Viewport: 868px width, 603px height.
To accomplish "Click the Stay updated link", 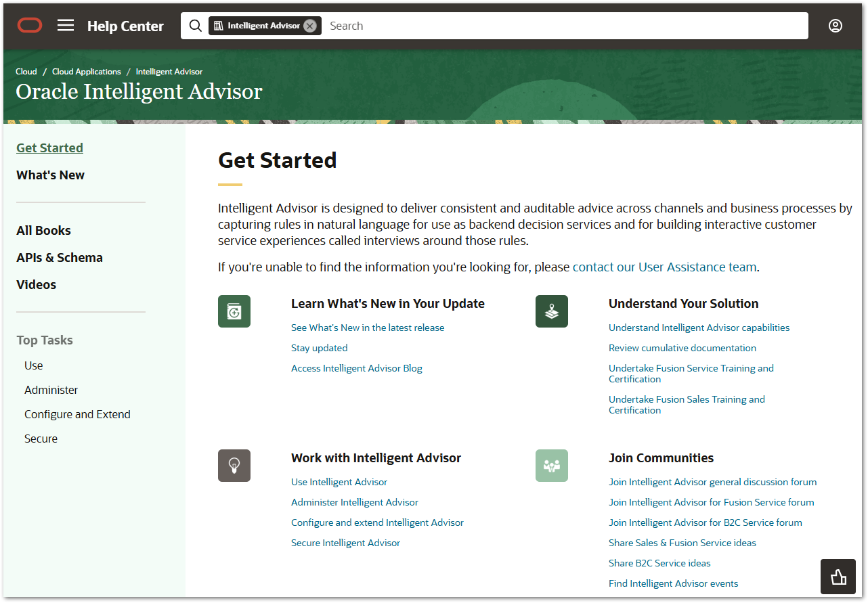I will click(320, 348).
